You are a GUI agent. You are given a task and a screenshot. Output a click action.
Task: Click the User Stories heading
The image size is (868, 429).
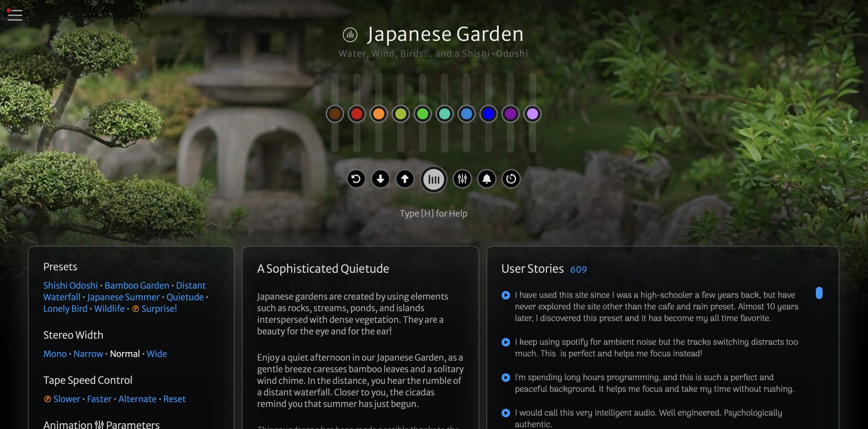click(x=532, y=269)
